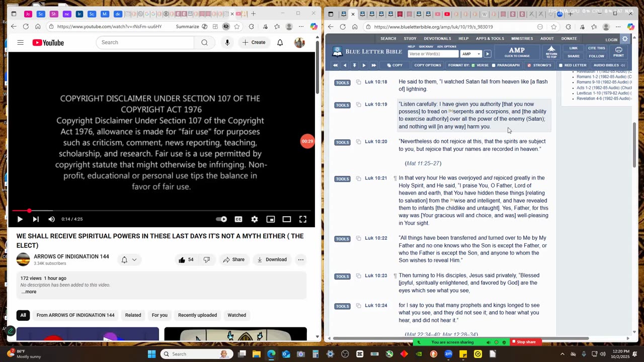
Task: Open the YouTube miniplayer
Action: pyautogui.click(x=271, y=219)
